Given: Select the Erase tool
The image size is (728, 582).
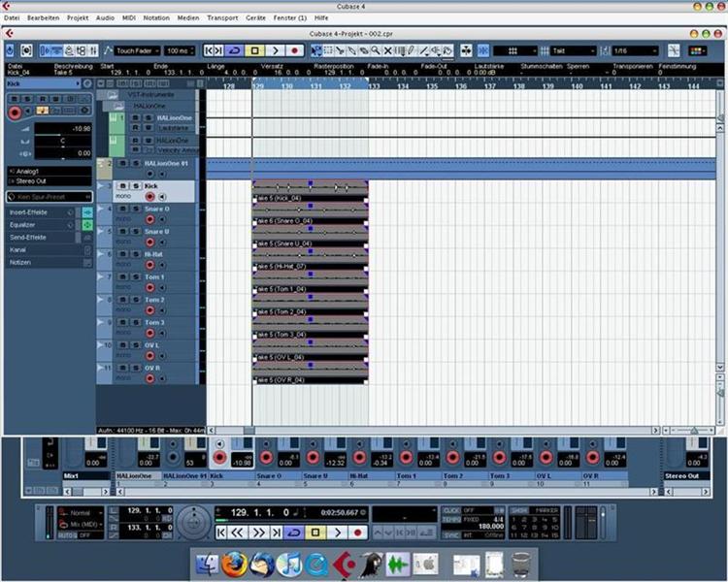Looking at the screenshot, I should 364,50.
